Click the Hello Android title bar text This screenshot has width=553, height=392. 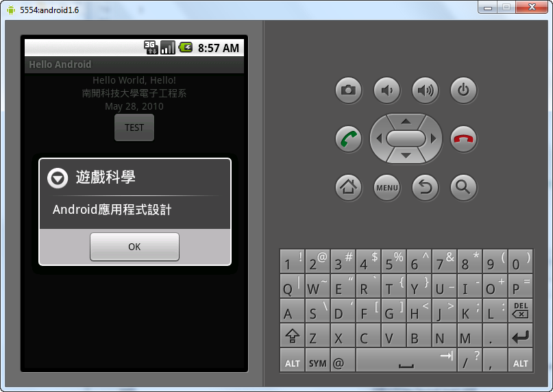pyautogui.click(x=60, y=64)
